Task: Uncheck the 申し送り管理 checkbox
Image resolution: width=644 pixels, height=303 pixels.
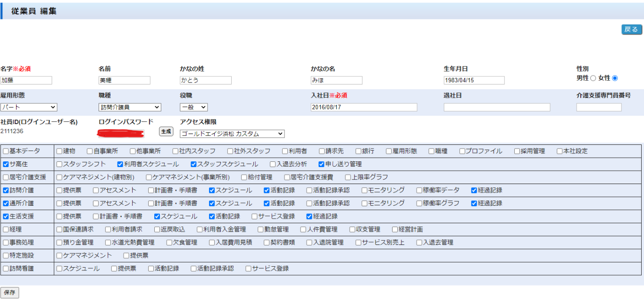Action: (321, 165)
